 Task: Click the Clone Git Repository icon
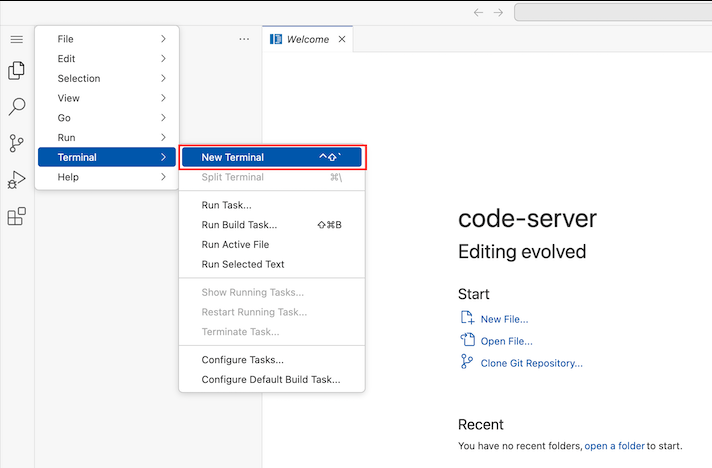466,362
